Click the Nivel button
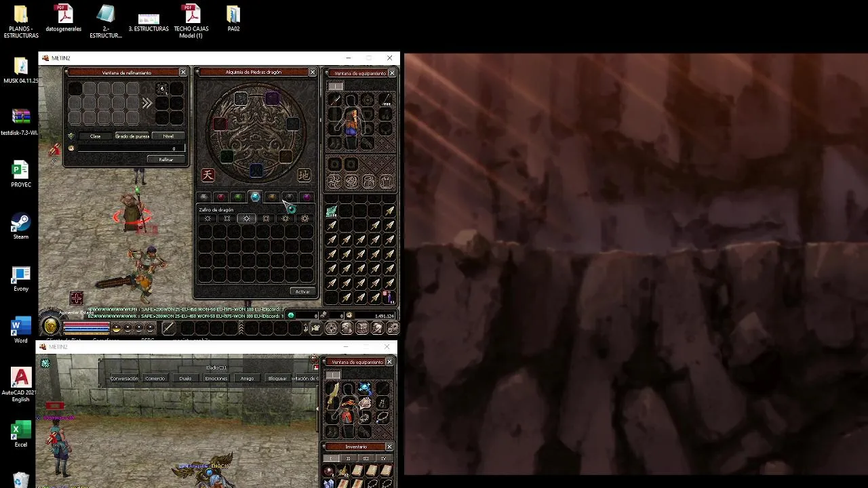Image resolution: width=868 pixels, height=488 pixels. [168, 136]
